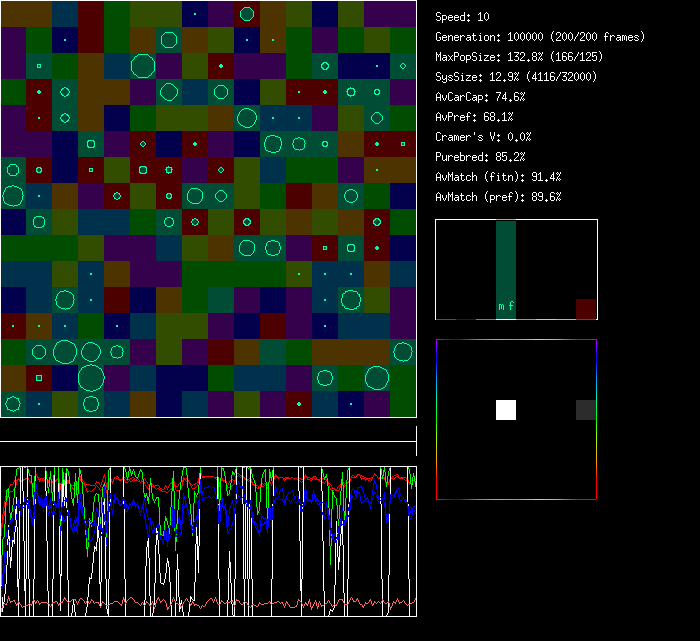Click the filled circle in the grid's top row
The image size is (700, 641).
pyautogui.click(x=247, y=14)
